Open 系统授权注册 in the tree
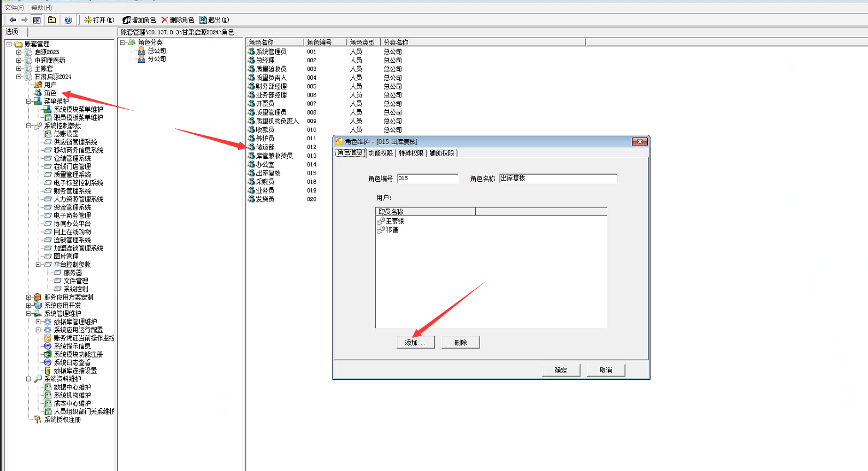This screenshot has width=868, height=471. (62, 420)
